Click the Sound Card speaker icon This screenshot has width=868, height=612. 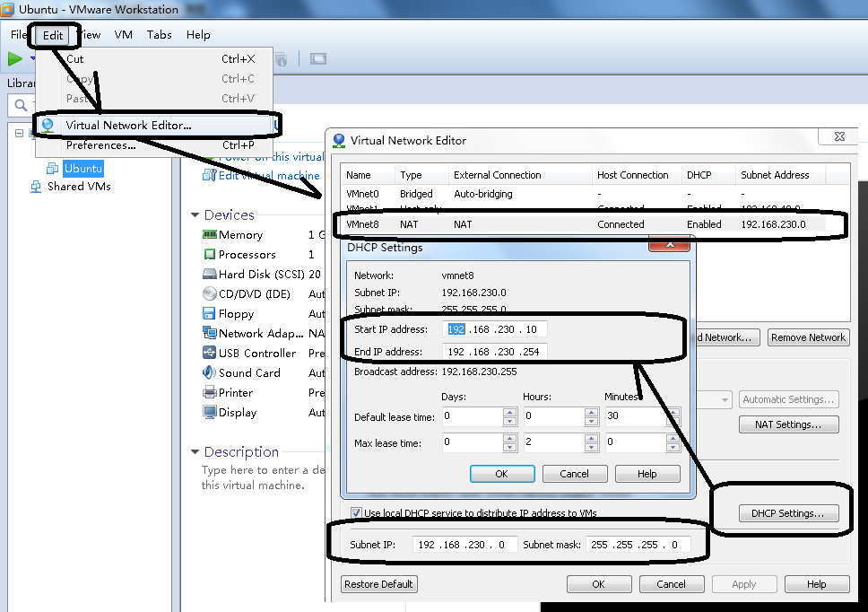point(210,373)
